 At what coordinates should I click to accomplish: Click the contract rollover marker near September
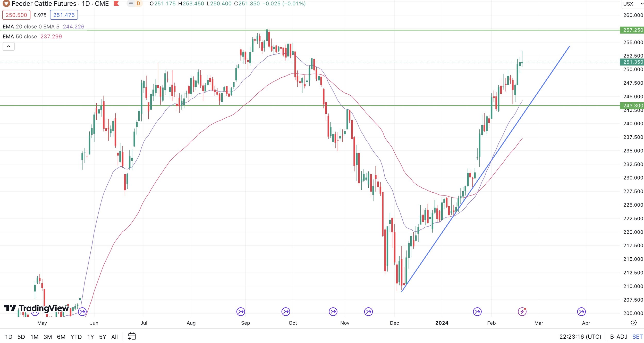point(241,312)
